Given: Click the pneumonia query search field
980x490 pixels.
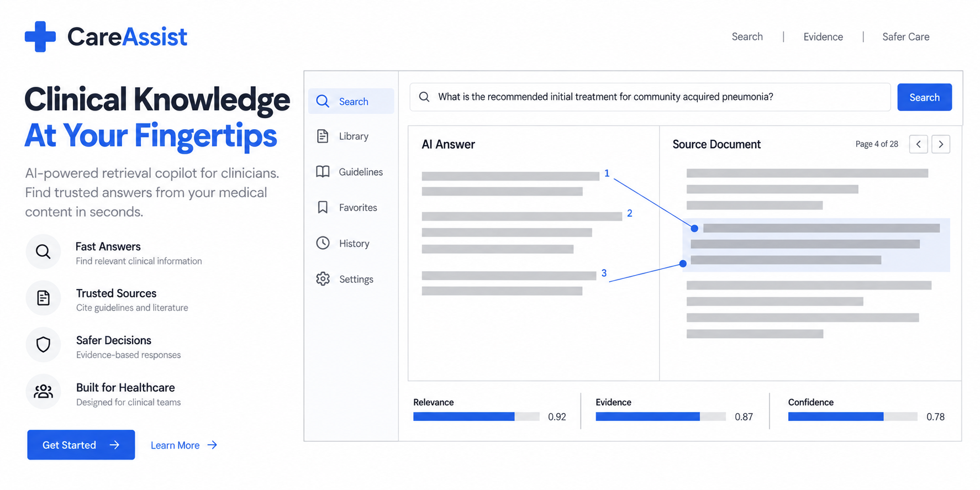Looking at the screenshot, I should pos(650,97).
